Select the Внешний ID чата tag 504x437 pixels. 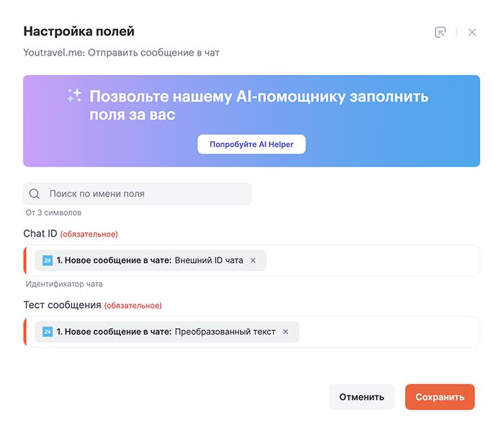(x=151, y=260)
